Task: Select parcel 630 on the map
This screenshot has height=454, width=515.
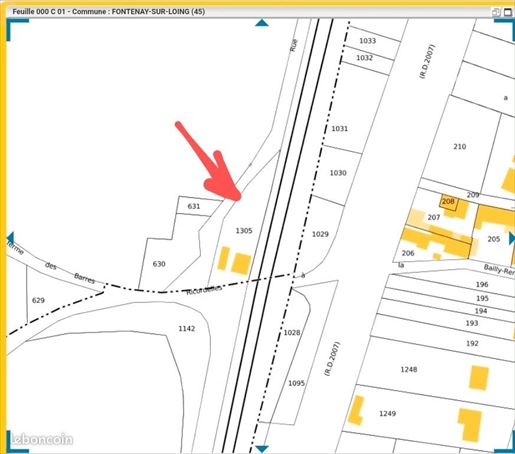Action: click(x=159, y=264)
